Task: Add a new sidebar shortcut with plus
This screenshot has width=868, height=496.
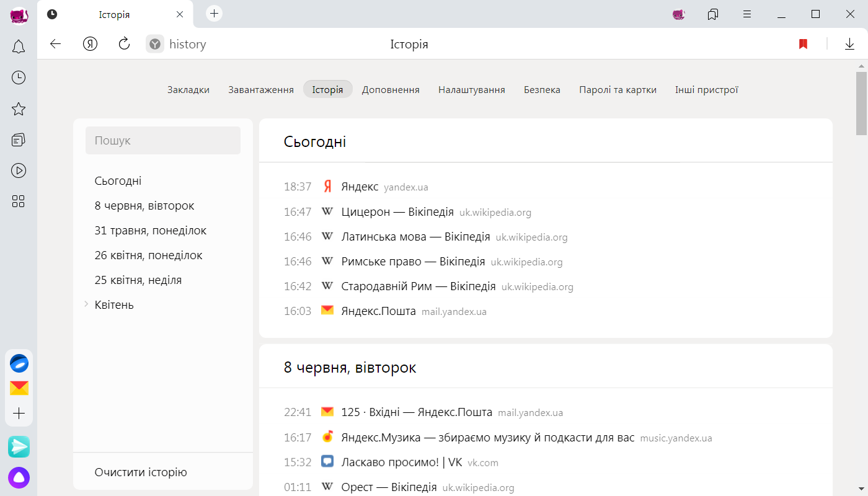Action: pyautogui.click(x=19, y=414)
